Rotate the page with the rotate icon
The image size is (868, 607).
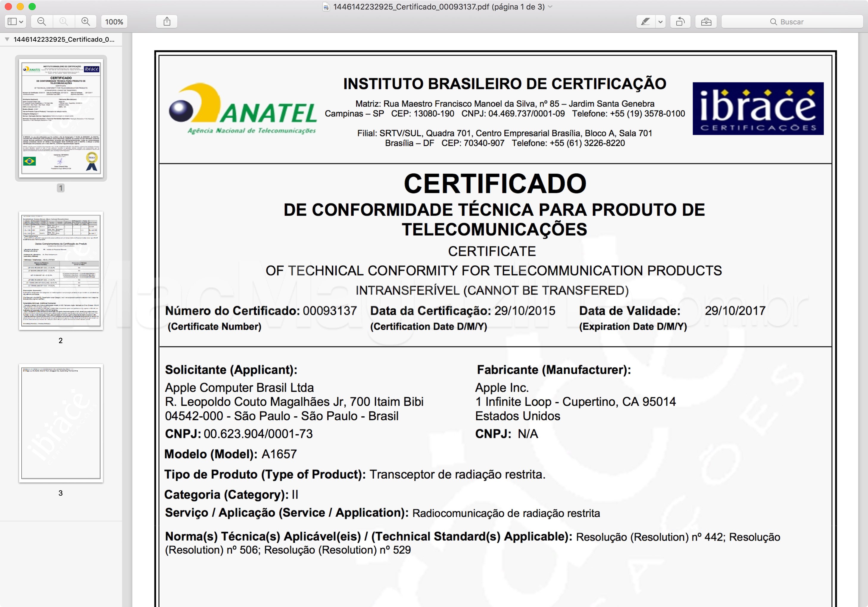click(x=680, y=21)
